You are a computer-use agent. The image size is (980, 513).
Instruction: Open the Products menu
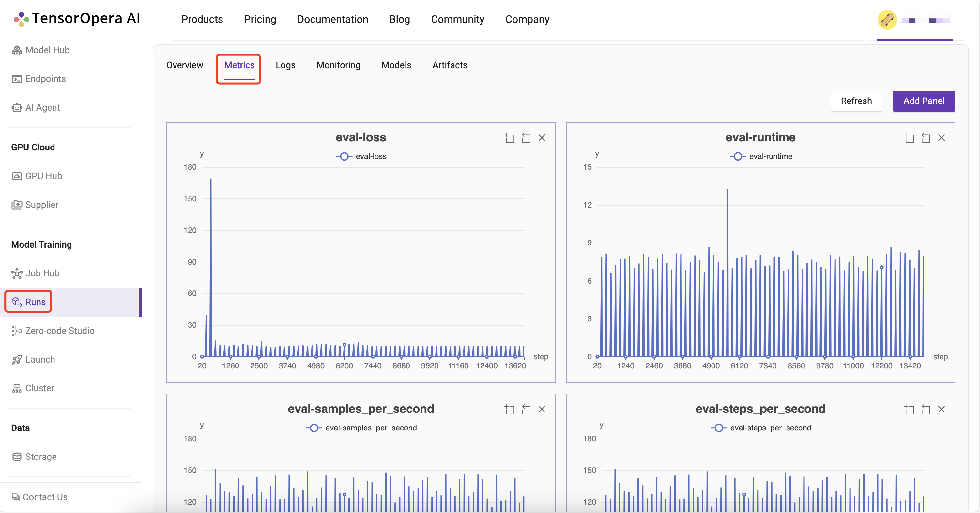(x=202, y=19)
